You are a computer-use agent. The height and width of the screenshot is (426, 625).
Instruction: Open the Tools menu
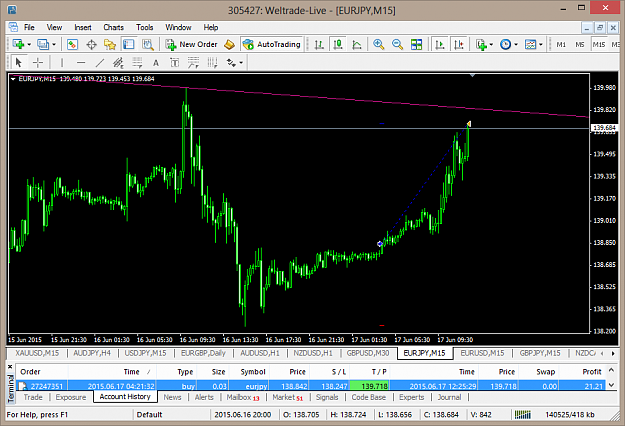(145, 27)
